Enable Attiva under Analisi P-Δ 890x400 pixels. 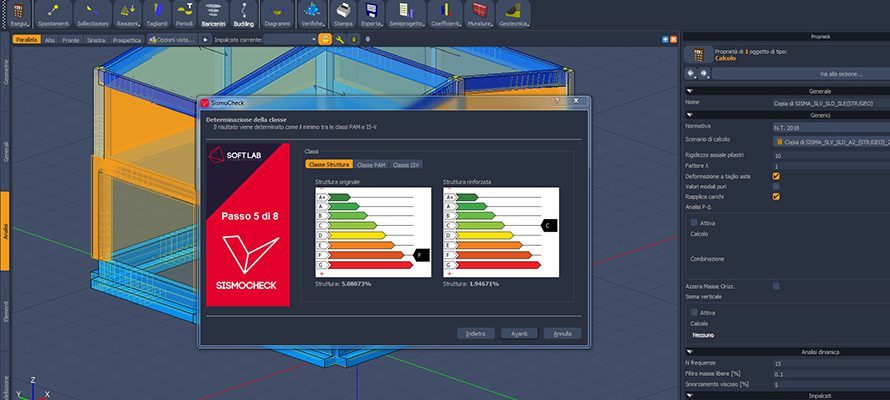pos(694,222)
